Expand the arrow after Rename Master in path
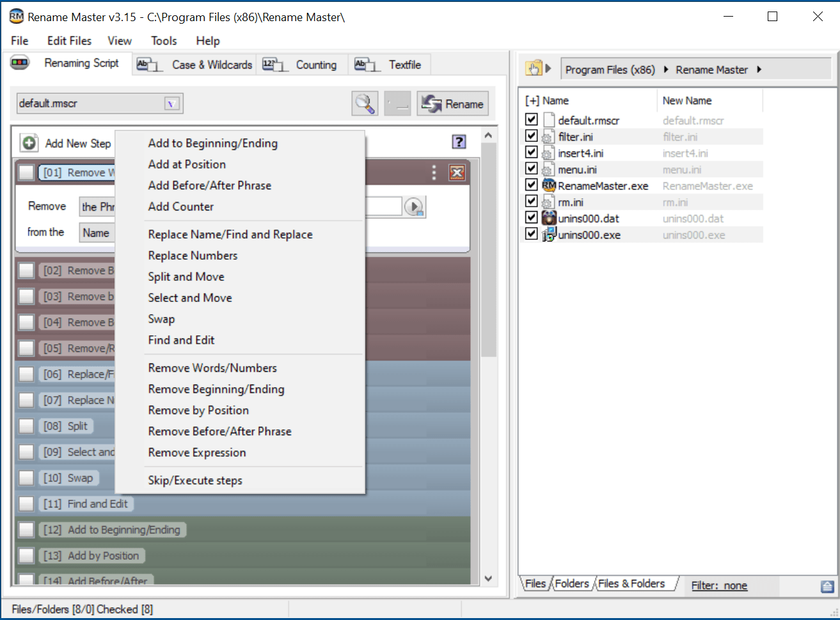 point(759,70)
